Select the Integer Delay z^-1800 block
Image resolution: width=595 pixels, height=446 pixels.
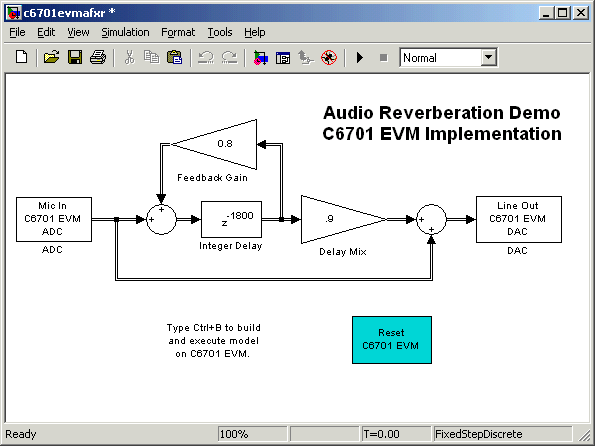(231, 219)
